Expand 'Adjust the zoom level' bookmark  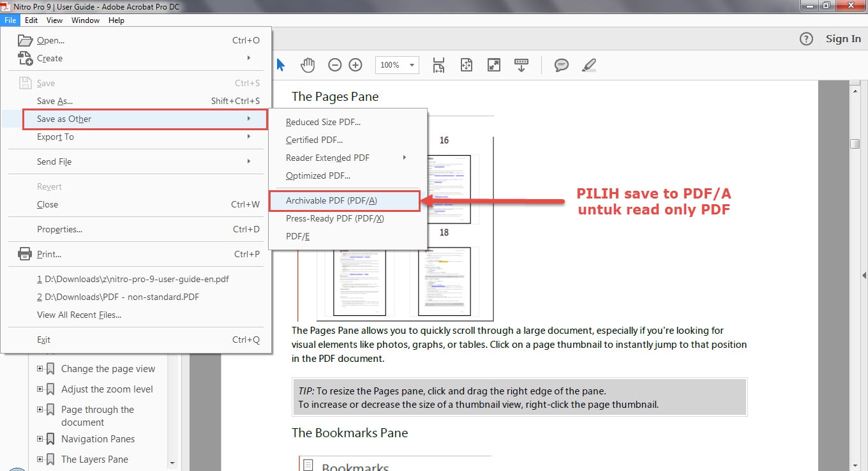click(x=40, y=389)
